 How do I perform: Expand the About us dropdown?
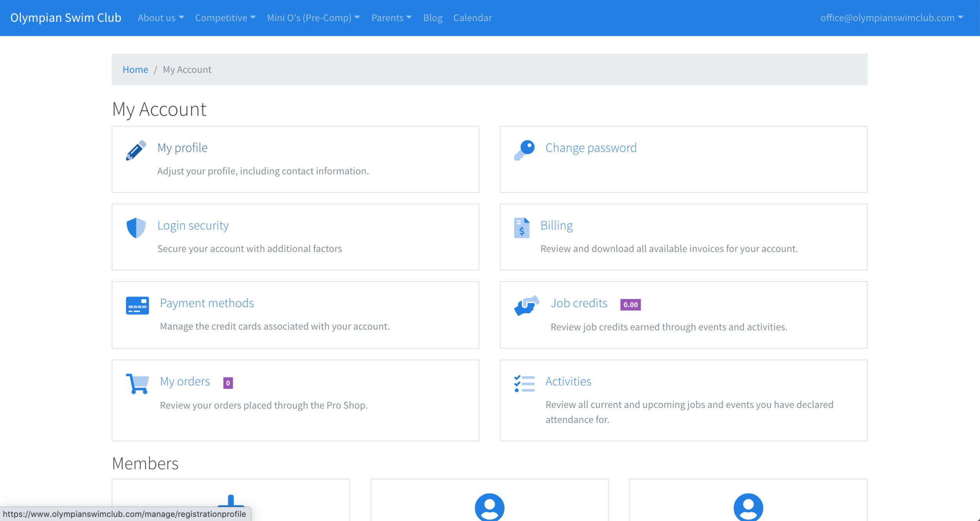pos(160,18)
